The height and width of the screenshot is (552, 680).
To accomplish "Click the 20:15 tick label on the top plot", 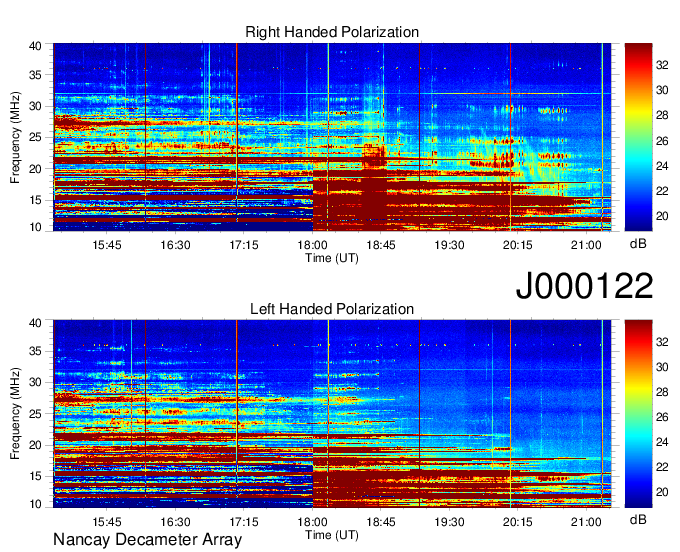I will point(517,245).
